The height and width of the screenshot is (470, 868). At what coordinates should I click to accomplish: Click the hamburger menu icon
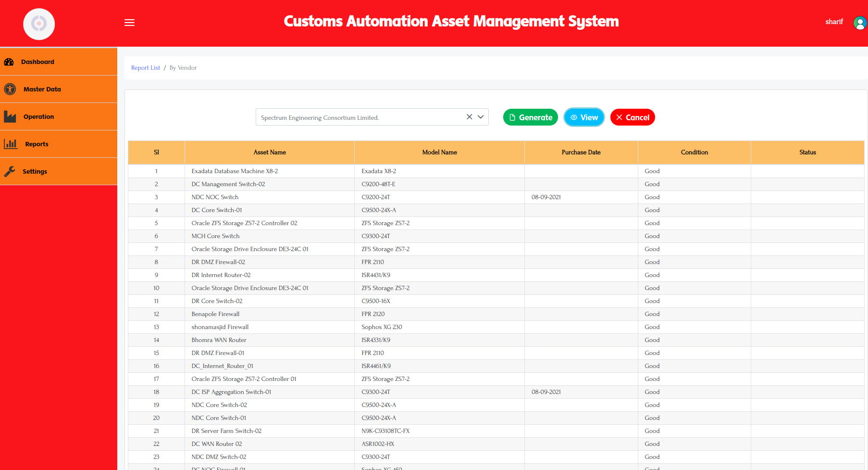point(129,23)
